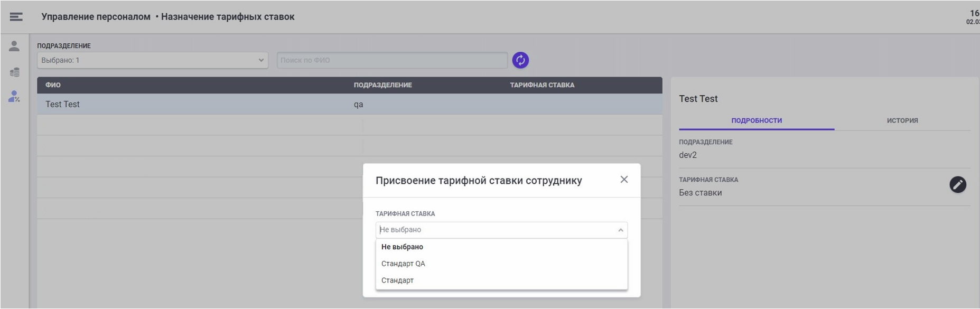Select "Стандарт QA" from the dropdown list

coord(403,264)
